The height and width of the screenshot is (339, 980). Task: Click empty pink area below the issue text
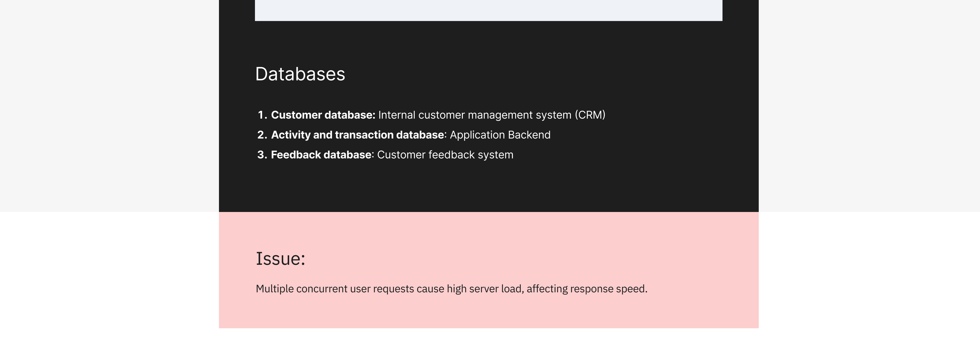488,313
